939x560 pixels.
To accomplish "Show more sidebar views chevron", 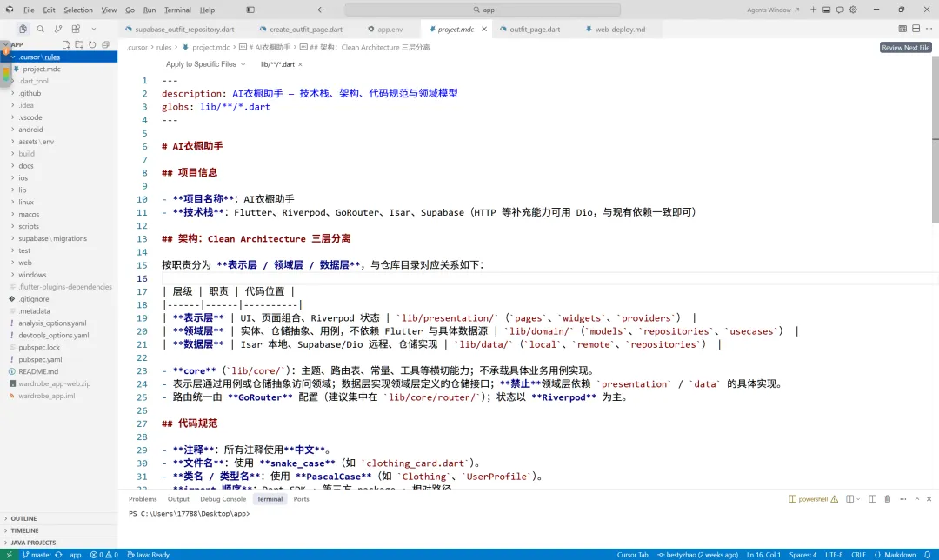I will 93,29.
